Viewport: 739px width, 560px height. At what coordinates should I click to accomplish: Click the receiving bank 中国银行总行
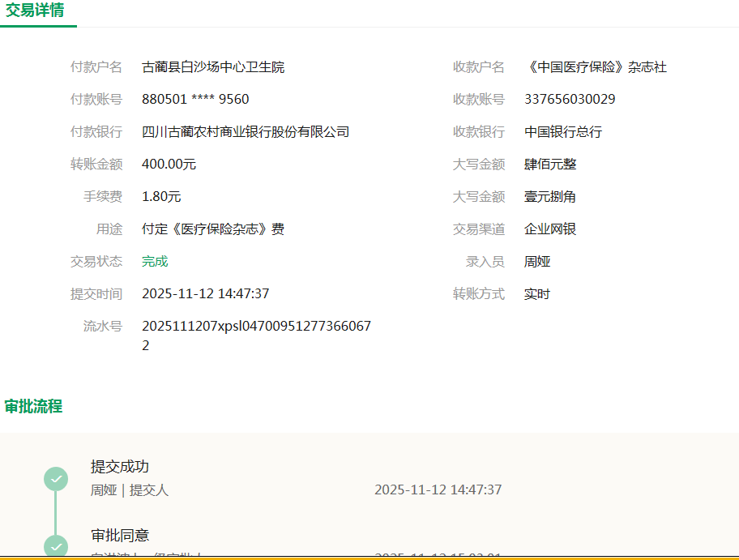(563, 132)
